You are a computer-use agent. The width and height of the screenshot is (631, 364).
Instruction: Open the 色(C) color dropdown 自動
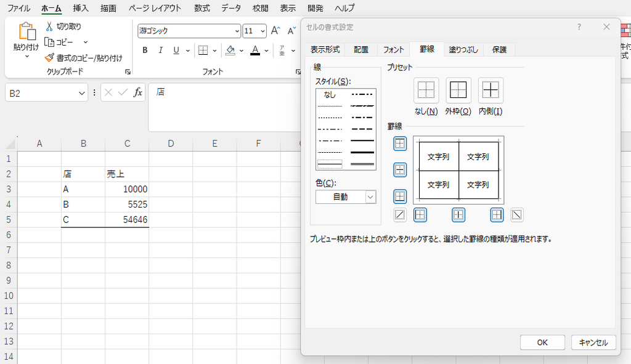point(346,197)
